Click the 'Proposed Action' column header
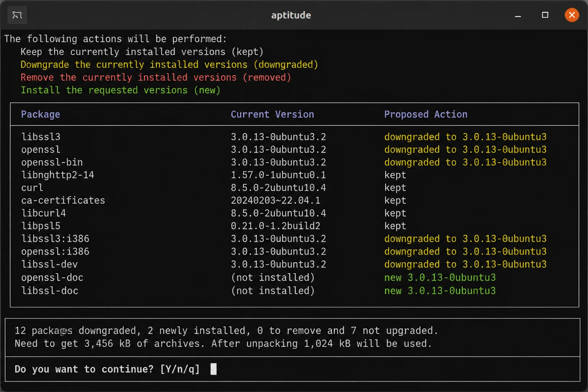This screenshot has height=392, width=588. 426,114
